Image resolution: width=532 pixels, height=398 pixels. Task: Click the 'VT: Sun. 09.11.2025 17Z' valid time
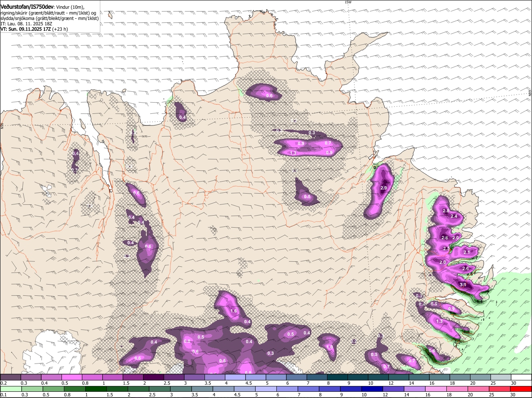[x=26, y=29]
